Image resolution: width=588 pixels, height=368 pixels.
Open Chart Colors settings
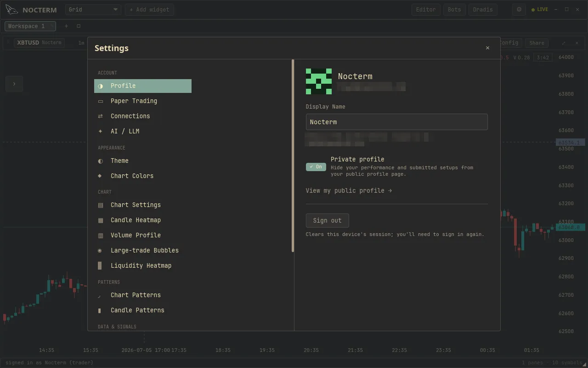pyautogui.click(x=143, y=176)
